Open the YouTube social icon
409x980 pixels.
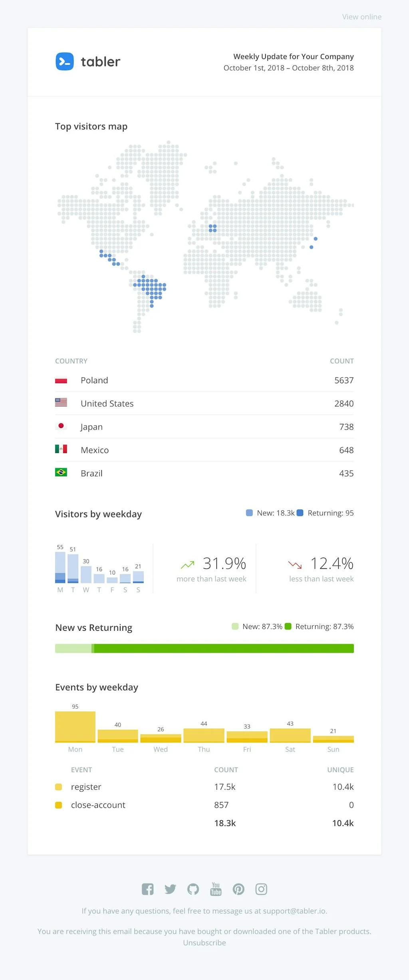click(216, 889)
